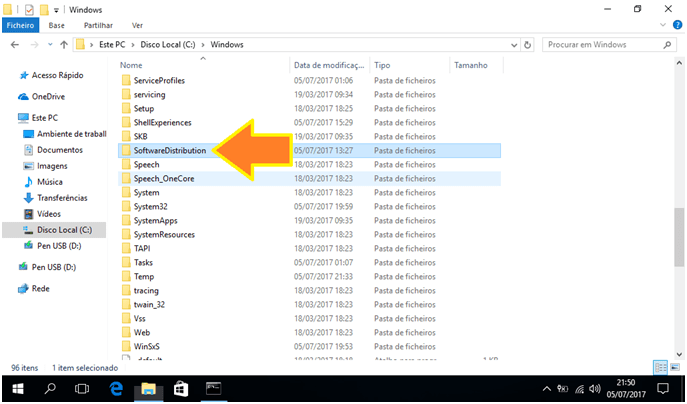Click the up one level arrow
The width and height of the screenshot is (687, 404).
coord(62,45)
